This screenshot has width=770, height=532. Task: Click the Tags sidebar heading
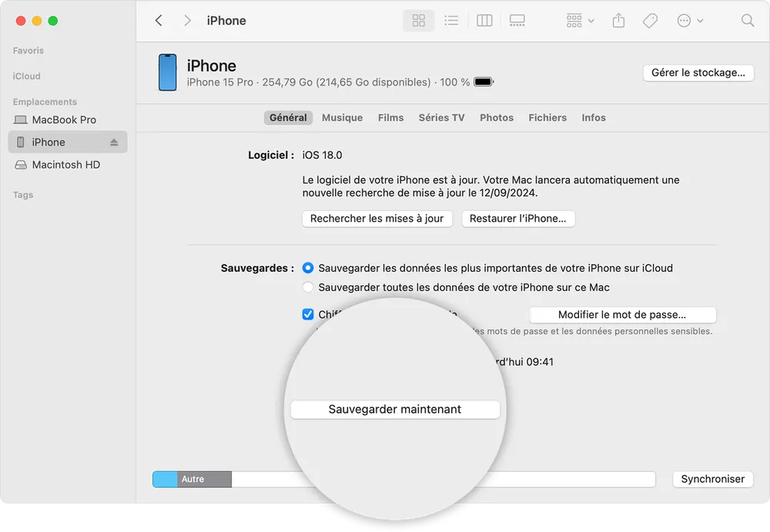click(x=23, y=195)
